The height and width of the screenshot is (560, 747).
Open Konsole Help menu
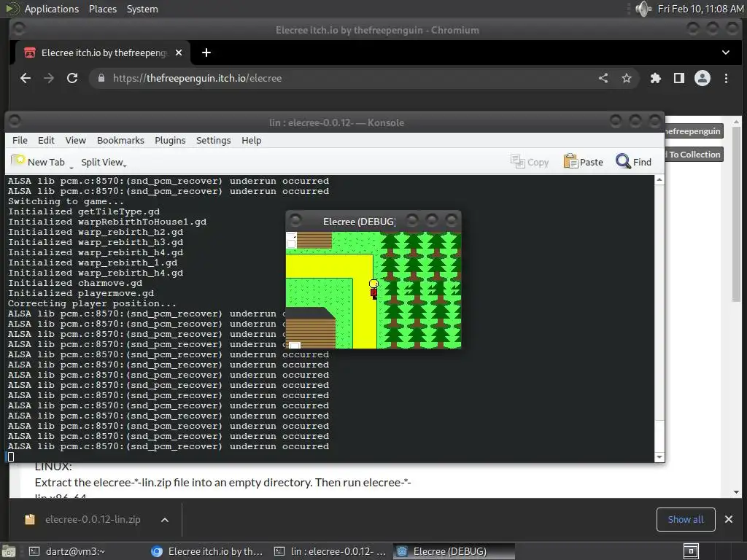coord(251,141)
